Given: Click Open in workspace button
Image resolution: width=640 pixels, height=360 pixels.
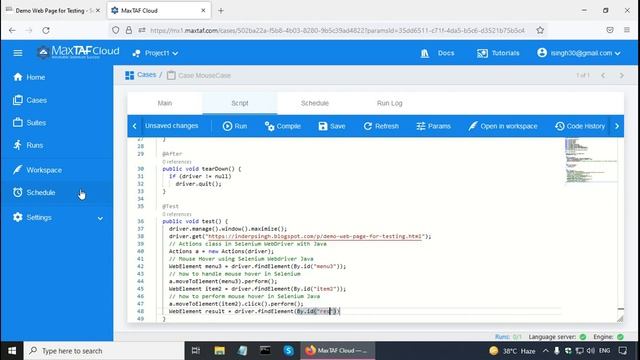Looking at the screenshot, I should coord(502,126).
